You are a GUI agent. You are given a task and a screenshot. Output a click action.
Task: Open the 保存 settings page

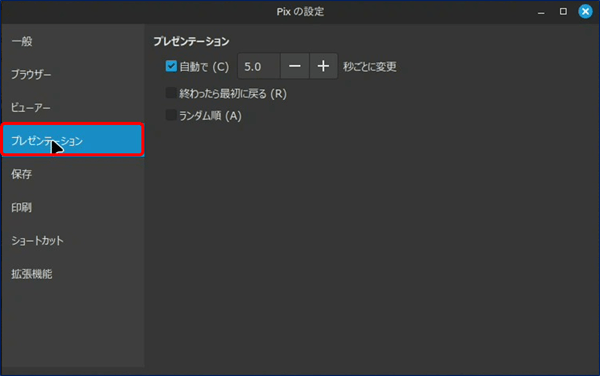click(x=73, y=174)
